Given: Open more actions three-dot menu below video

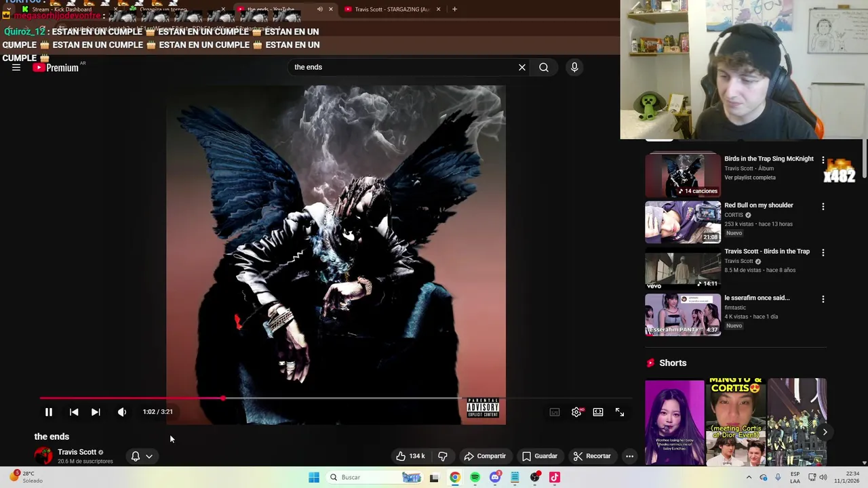Looking at the screenshot, I should 629,456.
